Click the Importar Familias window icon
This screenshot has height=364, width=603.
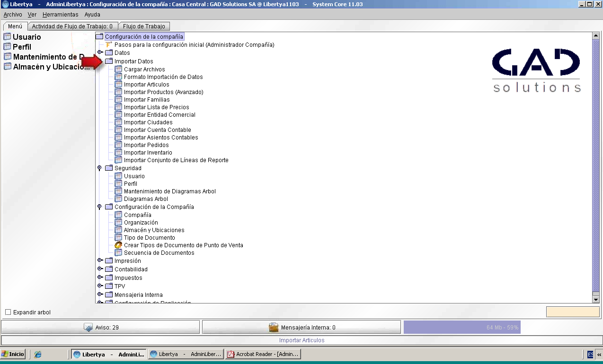(x=118, y=100)
